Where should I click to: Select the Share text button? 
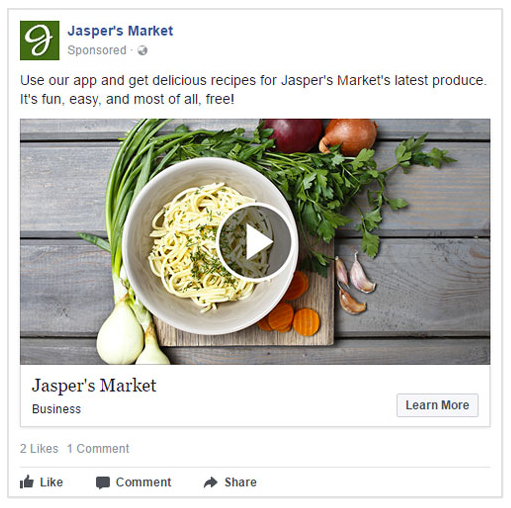coord(240,482)
